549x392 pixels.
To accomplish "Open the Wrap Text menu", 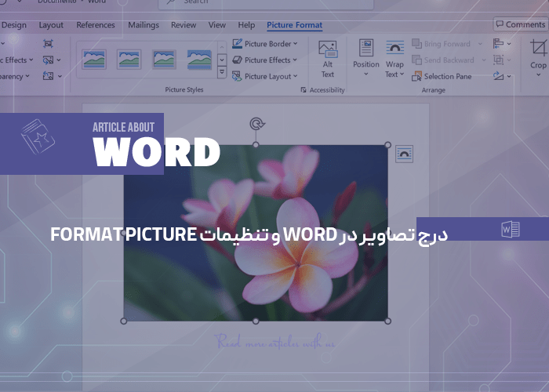I will (x=394, y=59).
